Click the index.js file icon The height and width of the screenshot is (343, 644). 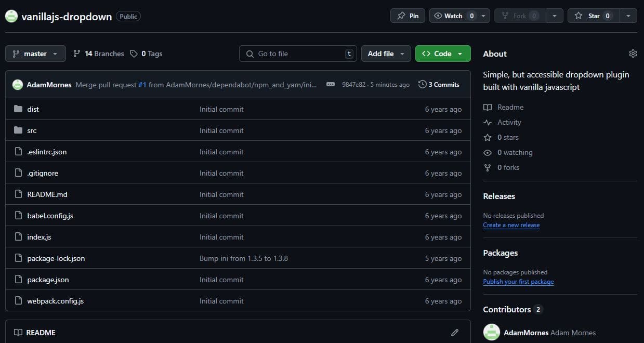(18, 237)
